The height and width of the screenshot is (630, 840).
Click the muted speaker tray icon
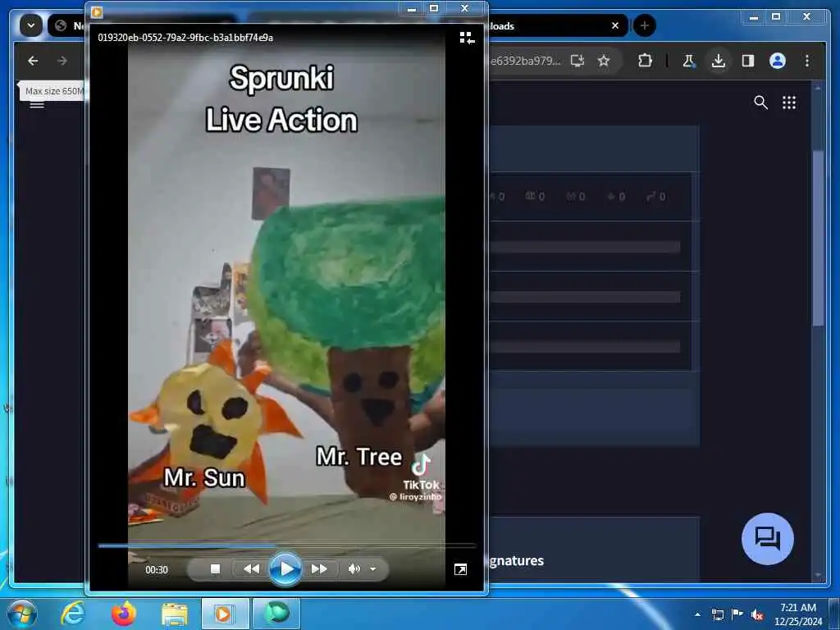tap(757, 614)
